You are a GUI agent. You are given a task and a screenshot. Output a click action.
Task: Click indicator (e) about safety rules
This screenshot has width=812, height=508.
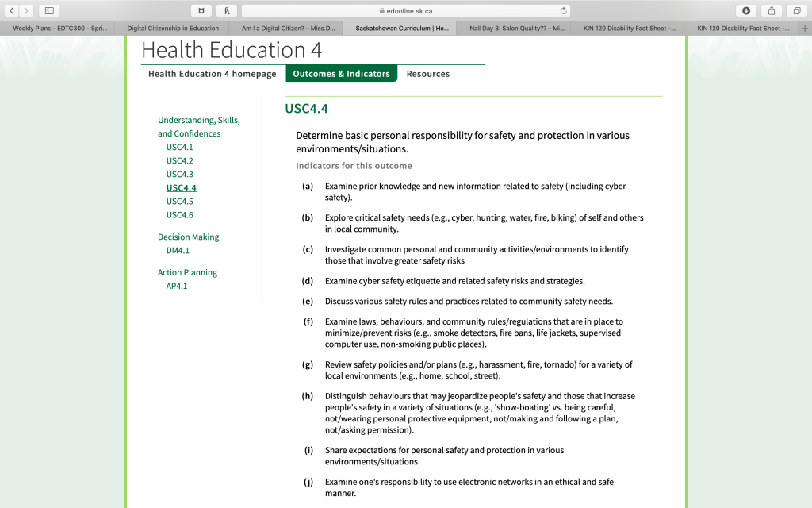click(x=469, y=301)
